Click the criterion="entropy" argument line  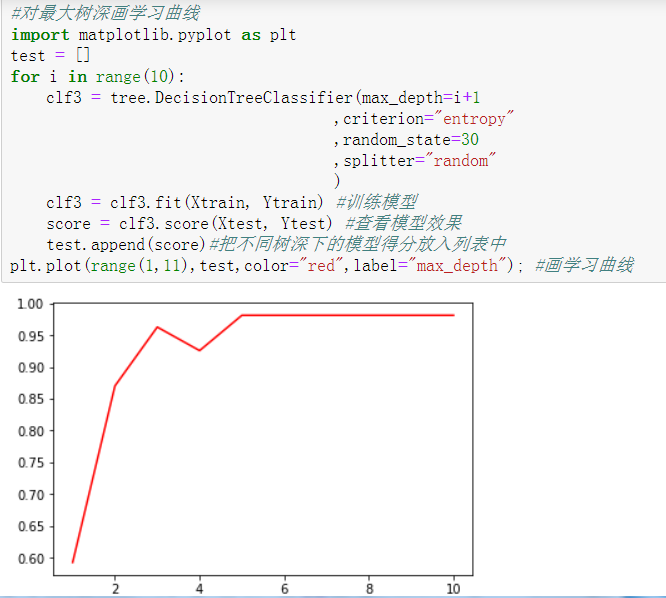pyautogui.click(x=423, y=119)
